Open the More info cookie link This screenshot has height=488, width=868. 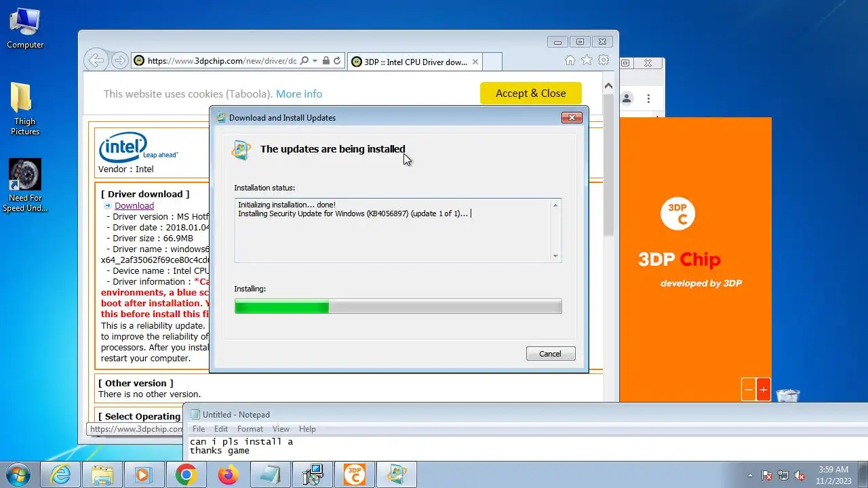(x=299, y=94)
